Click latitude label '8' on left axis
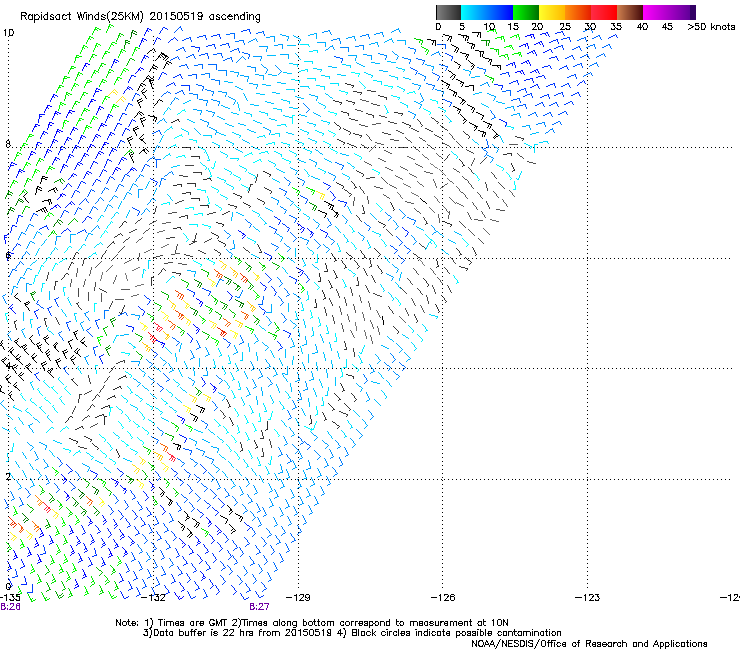Screen dimensions: 740x650 click(8, 144)
